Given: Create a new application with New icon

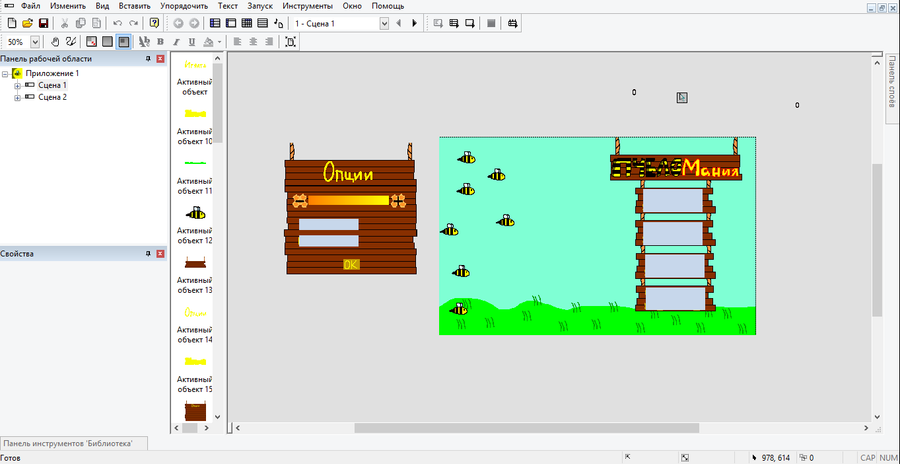Looking at the screenshot, I should 11,24.
